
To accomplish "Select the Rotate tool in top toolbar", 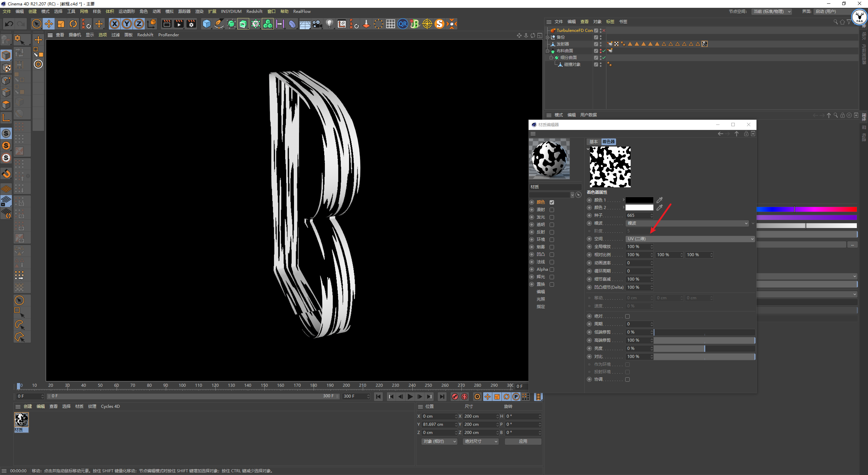I will tap(73, 24).
